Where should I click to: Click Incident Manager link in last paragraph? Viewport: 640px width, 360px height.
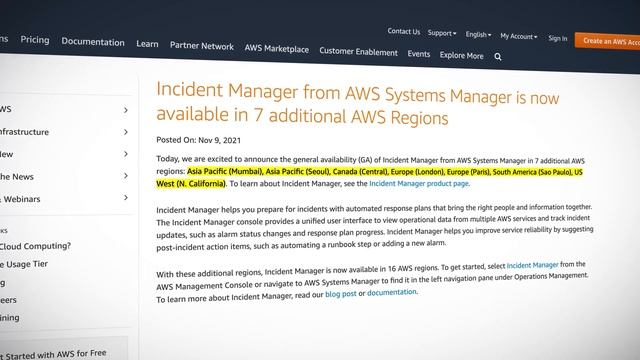pos(532,265)
